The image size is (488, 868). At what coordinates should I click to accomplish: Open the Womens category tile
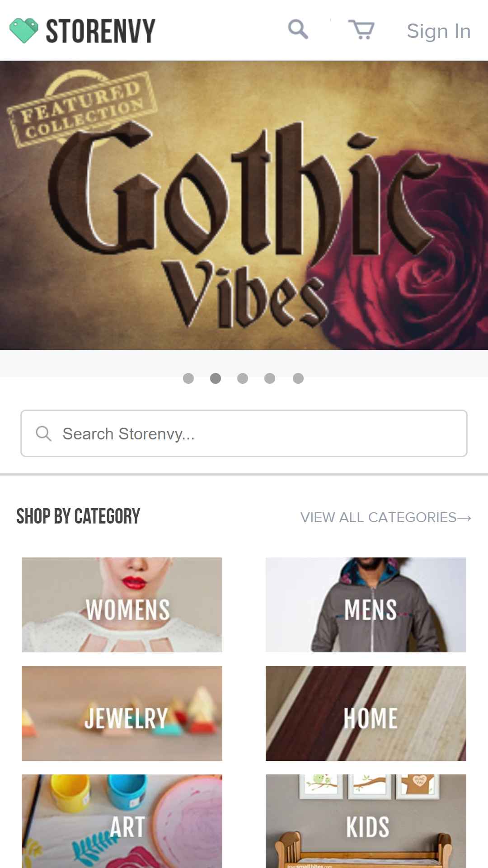tap(122, 605)
